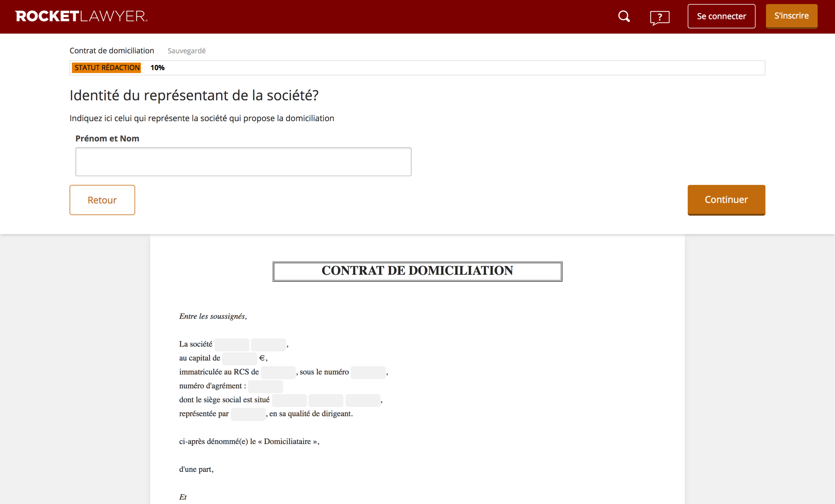Click the S'inscrire sign-up button
Screen dimensions: 835x504
791,16
